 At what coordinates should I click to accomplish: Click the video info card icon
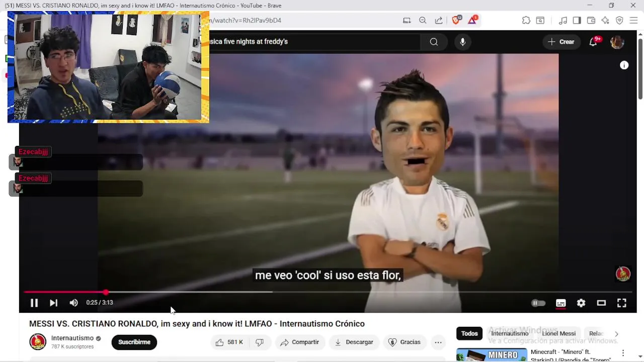point(624,65)
